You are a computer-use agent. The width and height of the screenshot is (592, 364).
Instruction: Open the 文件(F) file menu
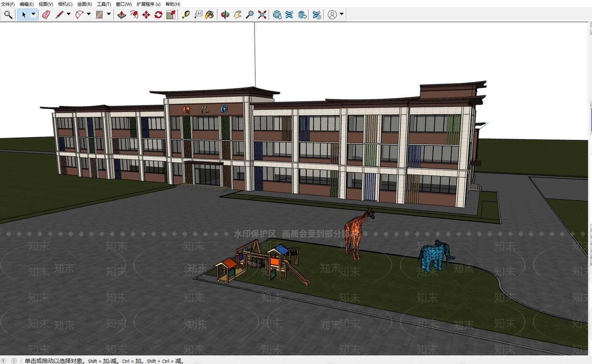pyautogui.click(x=8, y=4)
